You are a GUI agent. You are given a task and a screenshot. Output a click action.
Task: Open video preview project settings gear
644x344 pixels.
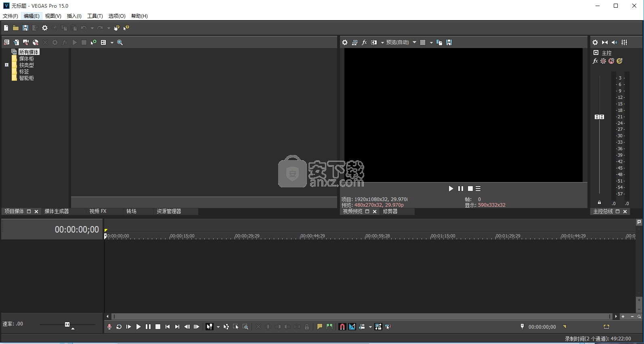tap(345, 42)
